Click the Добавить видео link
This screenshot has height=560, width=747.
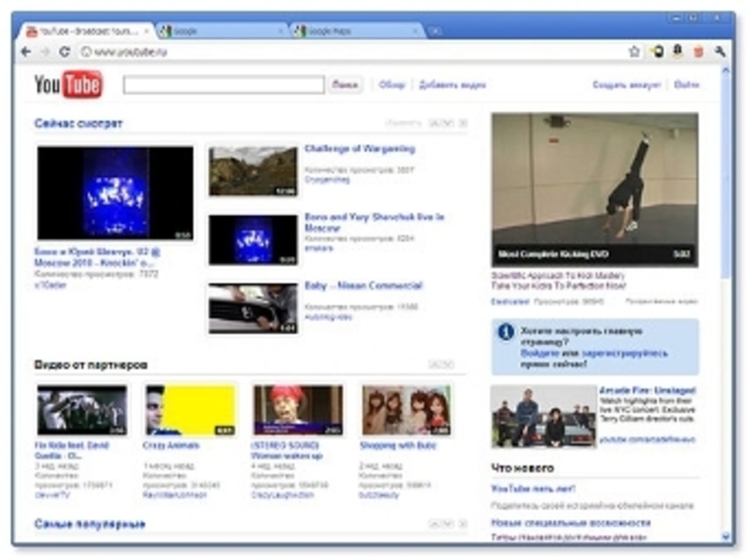452,85
